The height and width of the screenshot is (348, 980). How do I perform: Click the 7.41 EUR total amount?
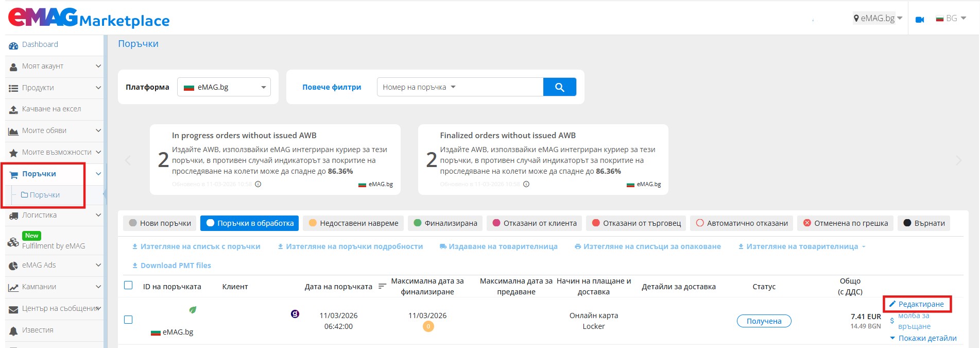[x=866, y=317]
